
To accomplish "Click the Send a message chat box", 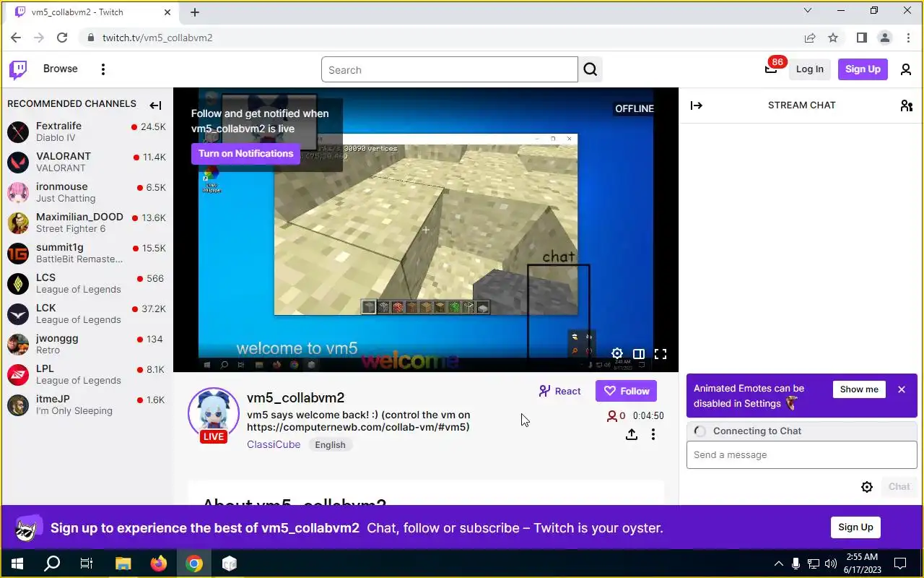I will [x=801, y=455].
